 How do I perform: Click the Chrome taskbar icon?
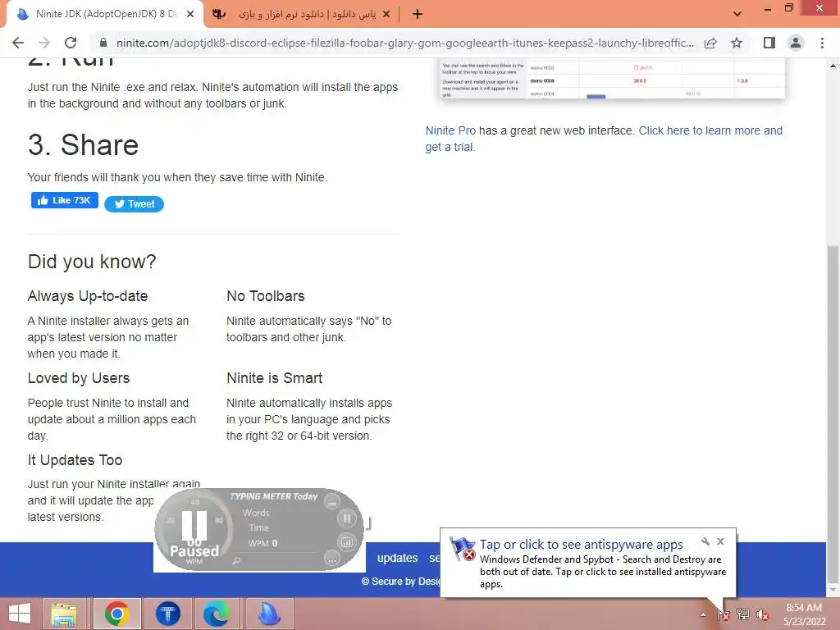pos(116,614)
